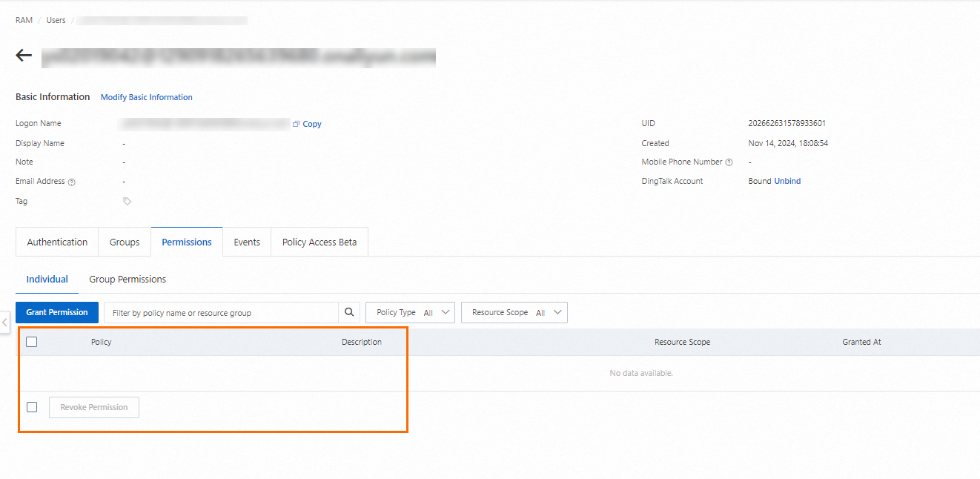Switch to Group Permissions sub-tab
The image size is (980, 479).
(x=128, y=280)
